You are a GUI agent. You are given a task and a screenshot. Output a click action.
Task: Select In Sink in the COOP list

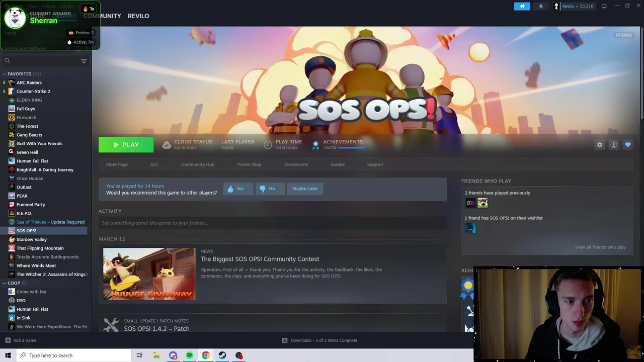pyautogui.click(x=23, y=318)
